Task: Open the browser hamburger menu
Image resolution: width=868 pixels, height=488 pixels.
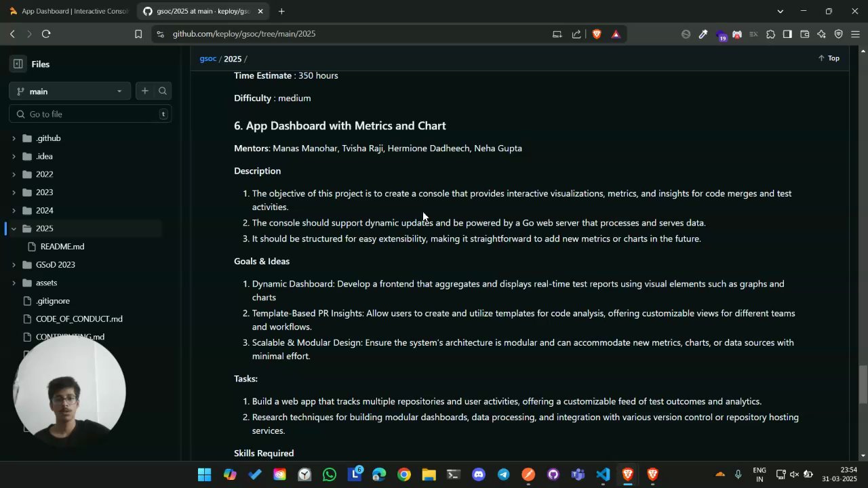Action: [x=855, y=34]
